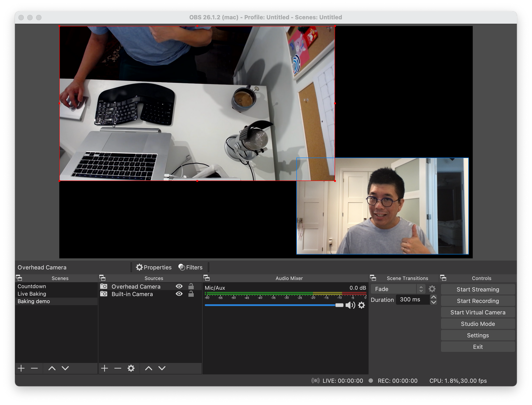Select Fade from Scene Transitions dropdown
This screenshot has height=405, width=532.
396,288
